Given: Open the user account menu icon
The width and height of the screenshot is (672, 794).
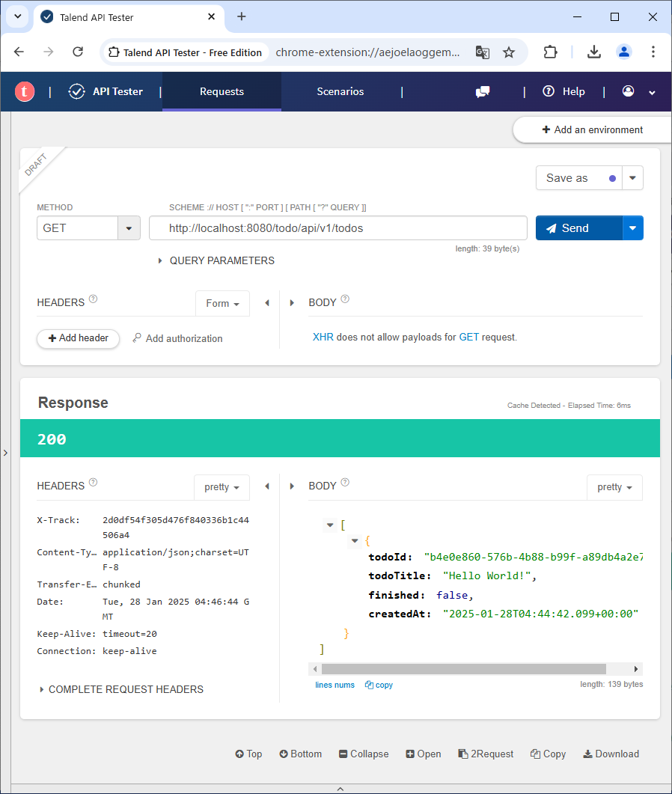Looking at the screenshot, I should pos(628,91).
